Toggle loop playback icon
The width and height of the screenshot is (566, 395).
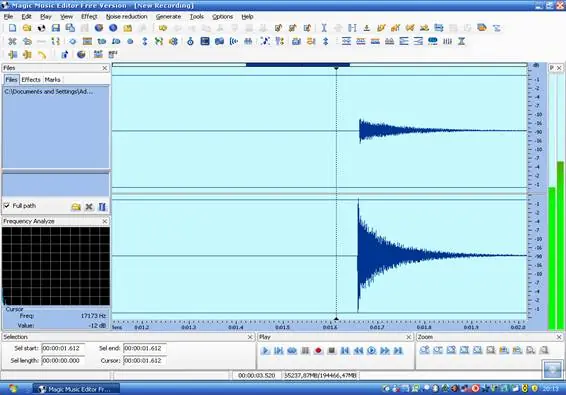(292, 350)
